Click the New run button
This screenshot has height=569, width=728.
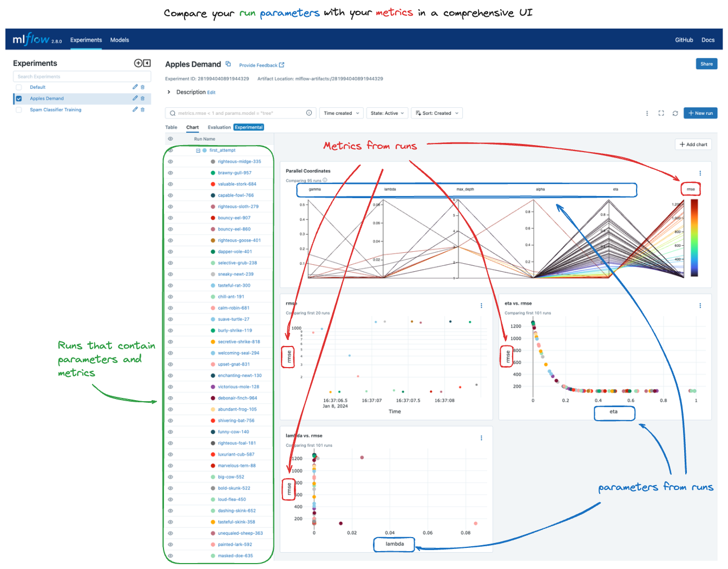pyautogui.click(x=700, y=113)
